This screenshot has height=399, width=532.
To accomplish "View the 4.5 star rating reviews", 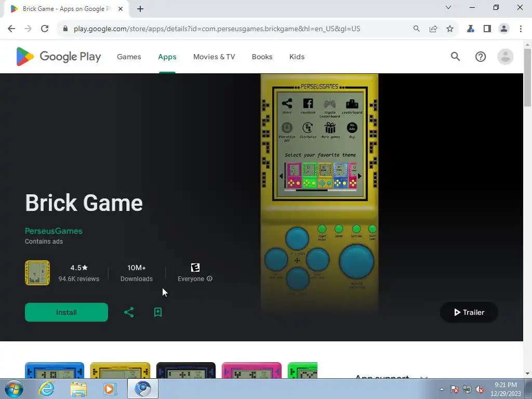I will [x=79, y=273].
